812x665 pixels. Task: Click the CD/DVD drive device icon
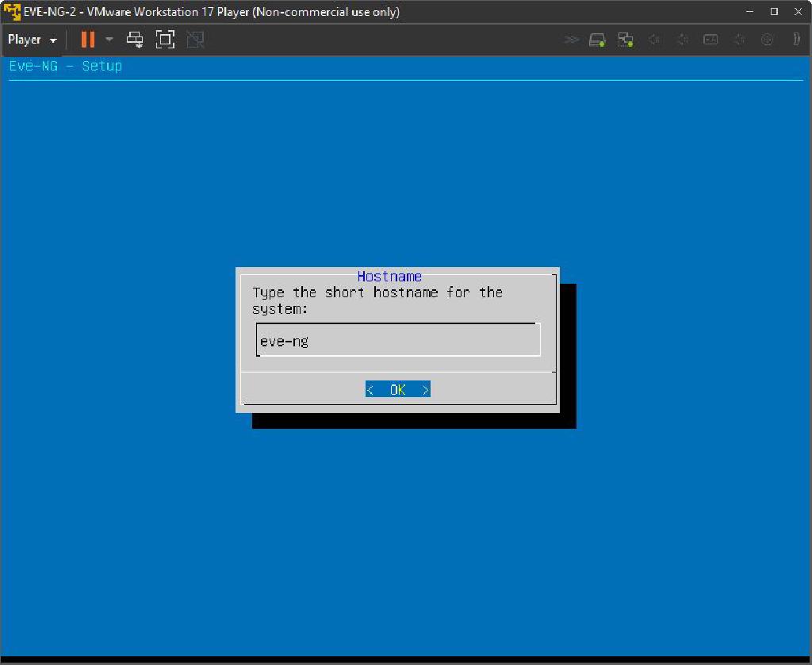tap(767, 40)
